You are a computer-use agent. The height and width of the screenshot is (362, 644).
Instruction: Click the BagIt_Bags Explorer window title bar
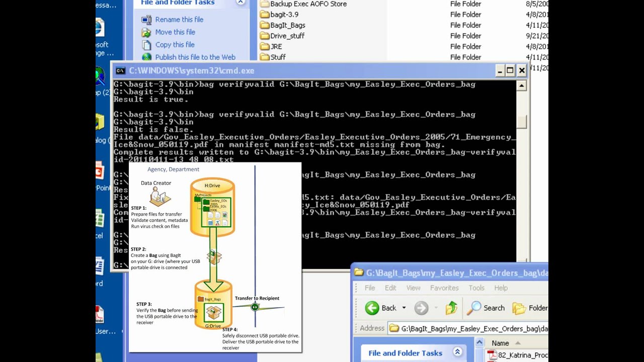click(450, 273)
